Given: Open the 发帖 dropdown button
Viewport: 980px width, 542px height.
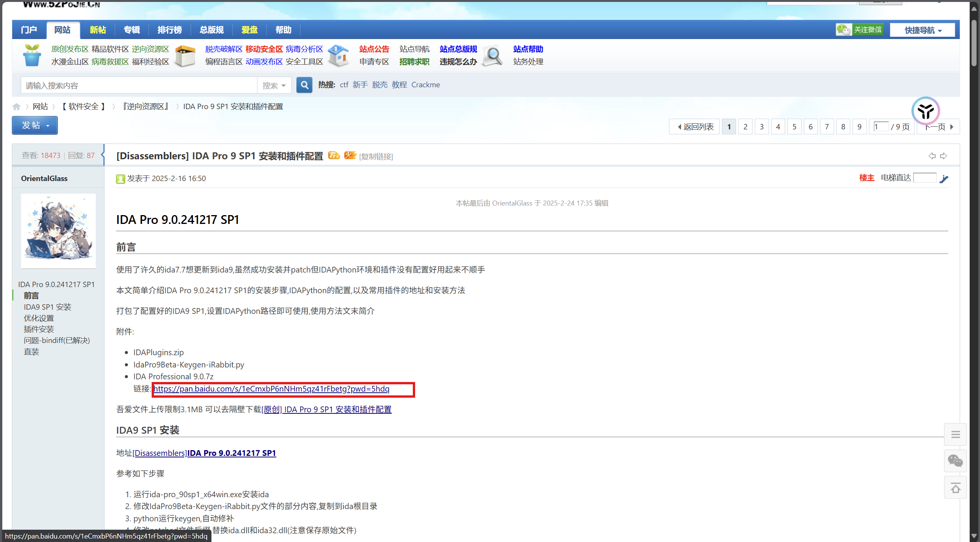Looking at the screenshot, I should pyautogui.click(x=35, y=126).
